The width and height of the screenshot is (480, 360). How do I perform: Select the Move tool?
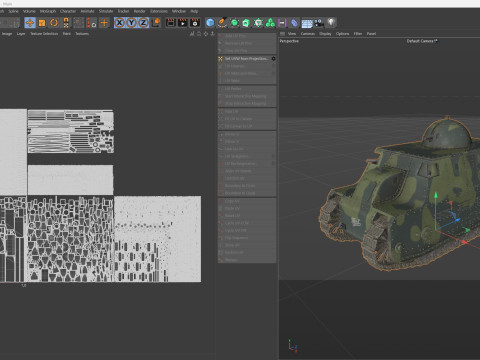(x=30, y=23)
